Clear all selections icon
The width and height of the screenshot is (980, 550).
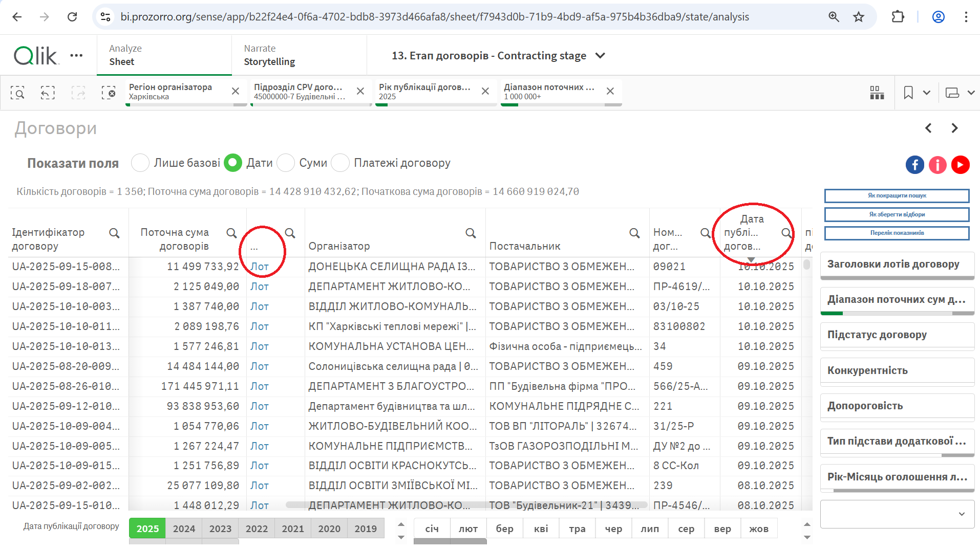[x=109, y=93]
